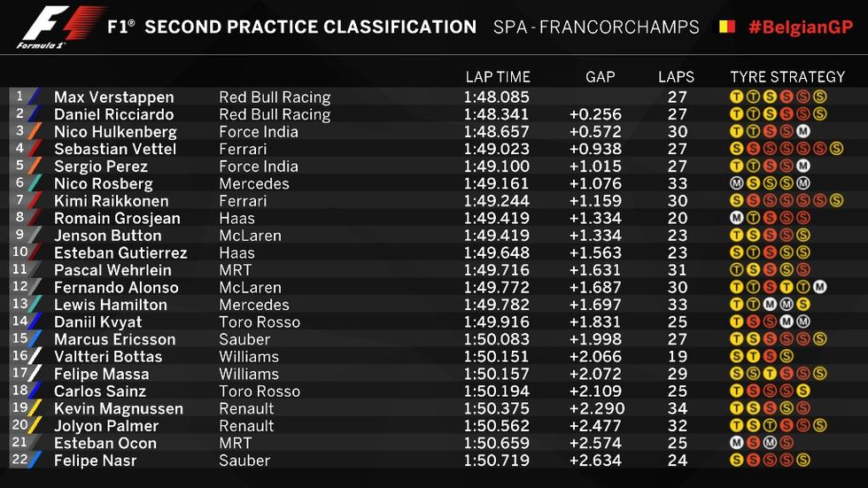This screenshot has height=488, width=868.
Task: Click driver name Daniel Ricciardo
Action: (x=113, y=114)
